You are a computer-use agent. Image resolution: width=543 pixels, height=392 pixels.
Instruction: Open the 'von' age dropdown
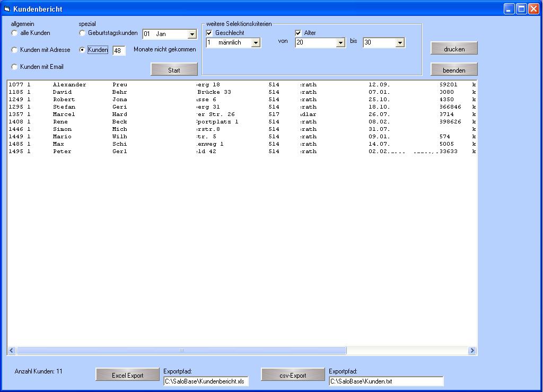pos(340,43)
